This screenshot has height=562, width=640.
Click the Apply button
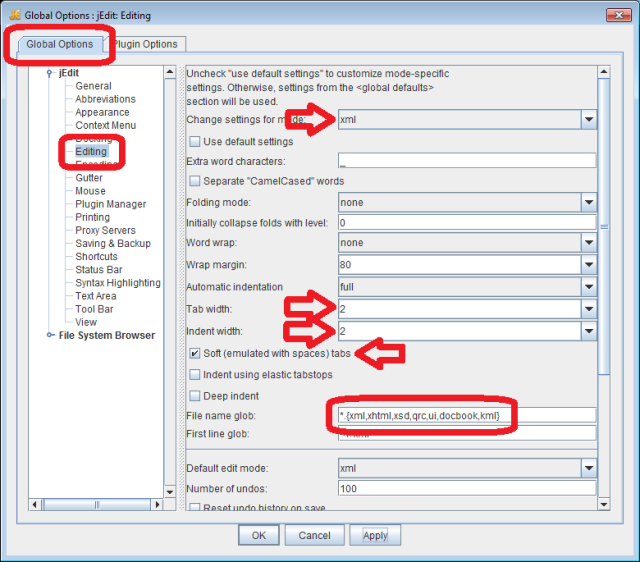click(375, 536)
